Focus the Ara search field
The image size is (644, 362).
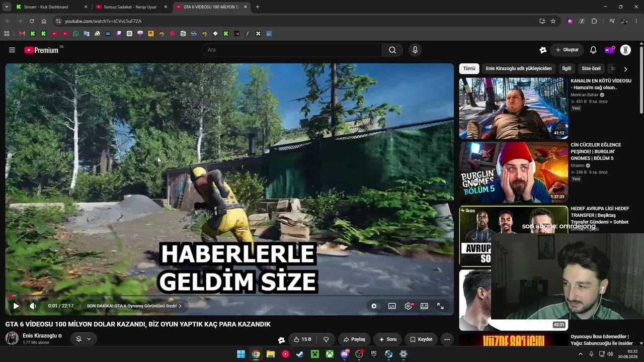pyautogui.click(x=293, y=50)
